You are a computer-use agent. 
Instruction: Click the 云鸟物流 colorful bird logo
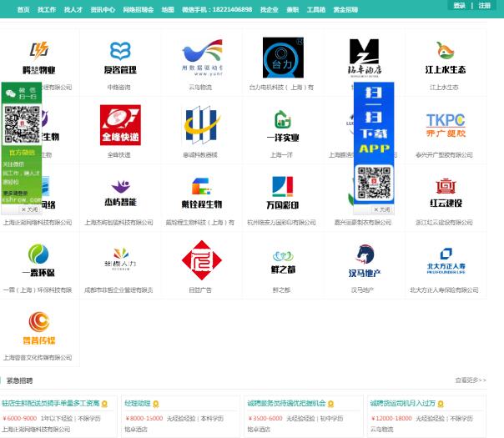click(x=202, y=58)
